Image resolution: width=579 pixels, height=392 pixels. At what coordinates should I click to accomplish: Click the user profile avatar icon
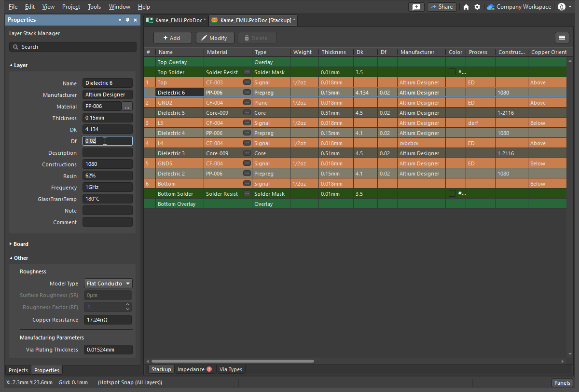tap(562, 7)
